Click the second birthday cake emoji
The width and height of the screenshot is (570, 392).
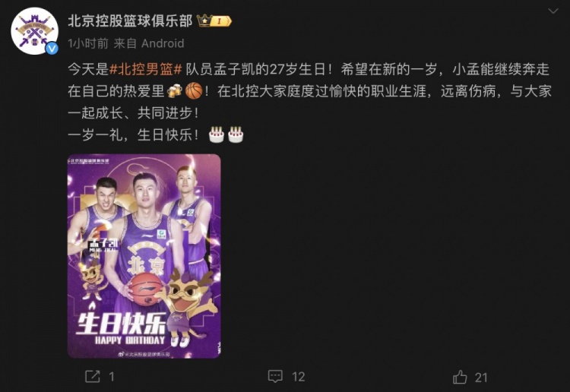(x=236, y=134)
